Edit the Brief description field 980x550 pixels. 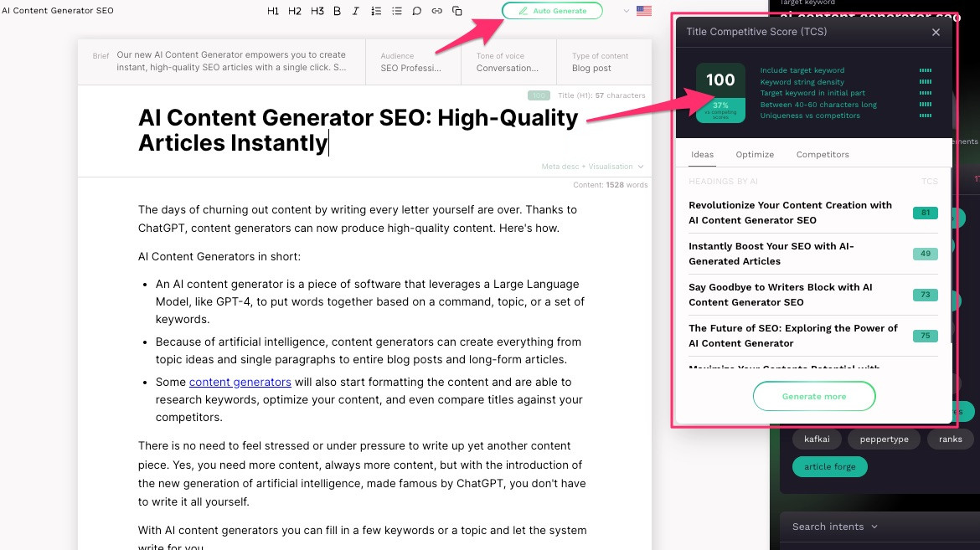pos(222,61)
